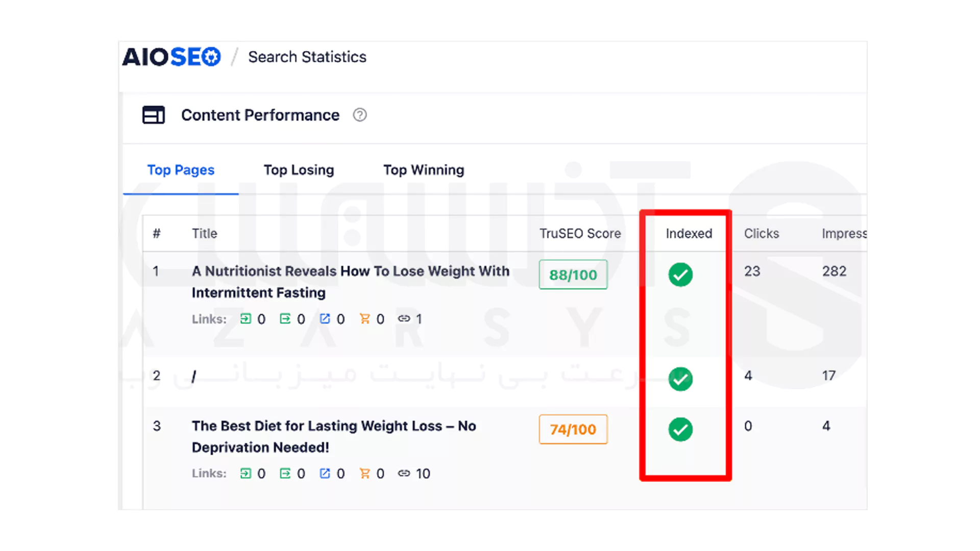Sort by the Clicks column header
The image size is (980, 551).
762,233
